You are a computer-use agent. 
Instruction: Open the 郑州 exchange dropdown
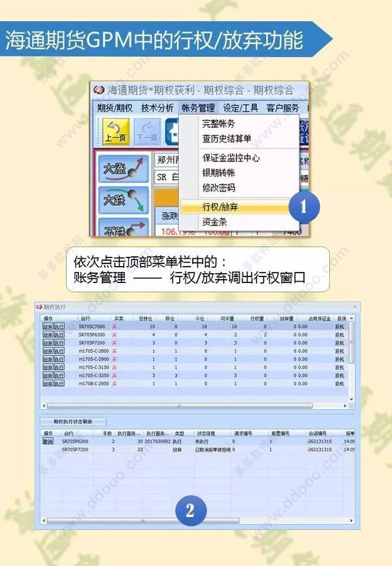(167, 159)
